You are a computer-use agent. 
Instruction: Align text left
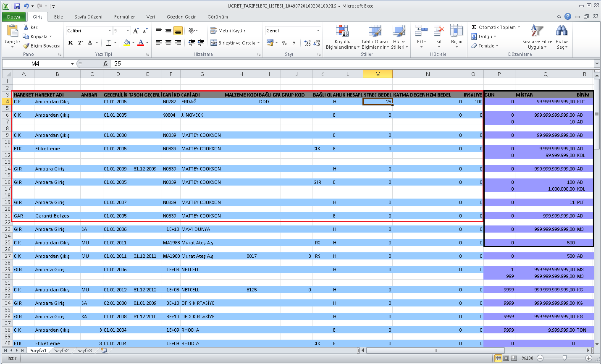(159, 43)
